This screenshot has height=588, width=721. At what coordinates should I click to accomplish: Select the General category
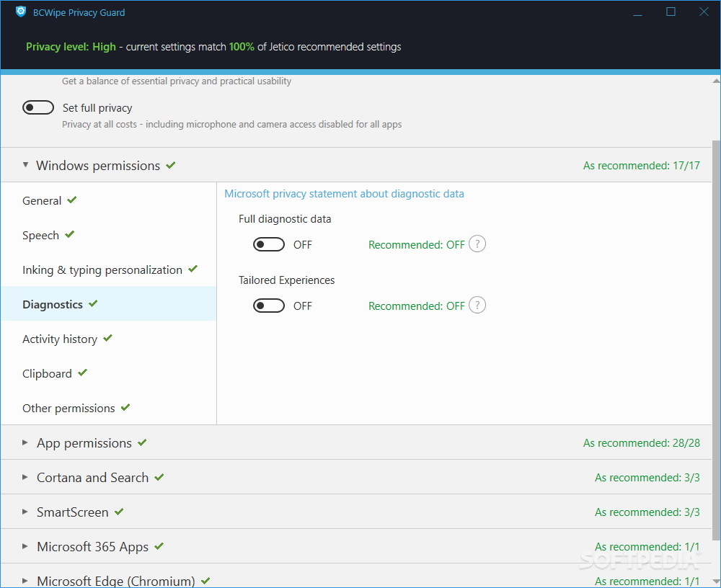tap(109, 200)
